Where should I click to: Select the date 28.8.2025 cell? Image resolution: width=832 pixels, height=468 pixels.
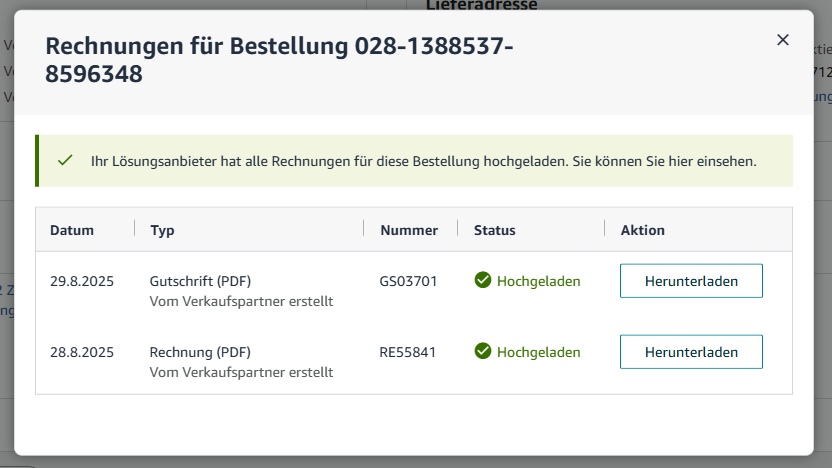[x=82, y=352]
